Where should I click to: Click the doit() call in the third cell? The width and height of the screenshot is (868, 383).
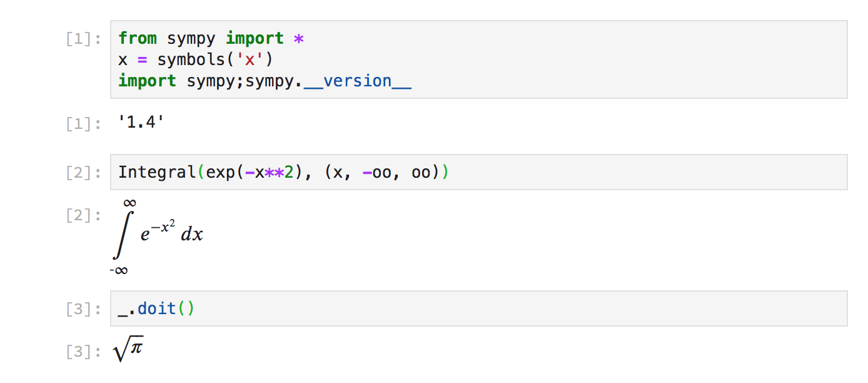tap(166, 309)
